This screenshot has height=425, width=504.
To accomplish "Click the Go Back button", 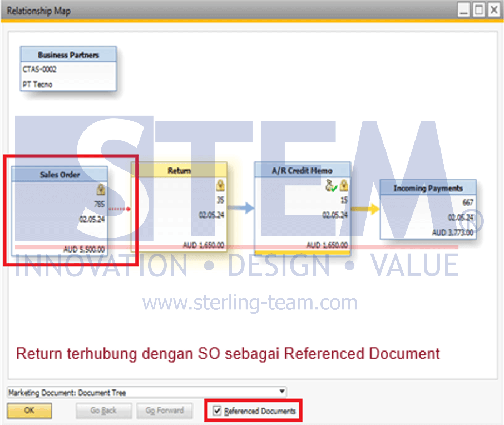I will tap(103, 411).
